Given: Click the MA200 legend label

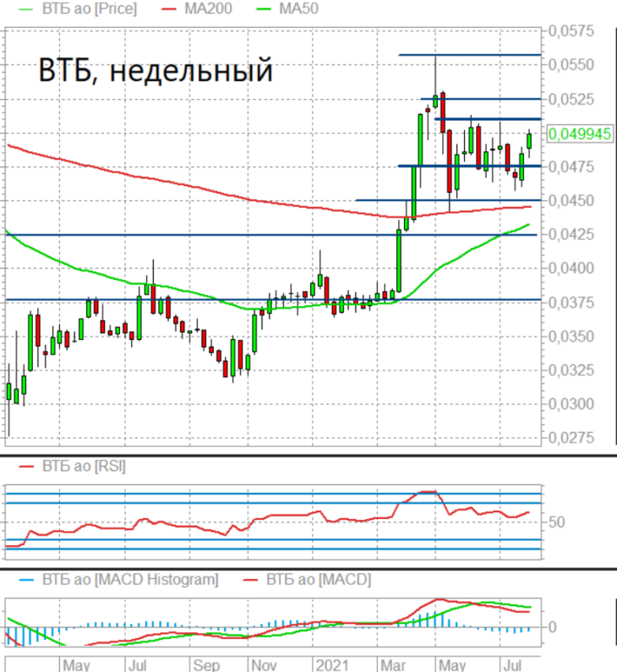Looking at the screenshot, I should 208,8.
